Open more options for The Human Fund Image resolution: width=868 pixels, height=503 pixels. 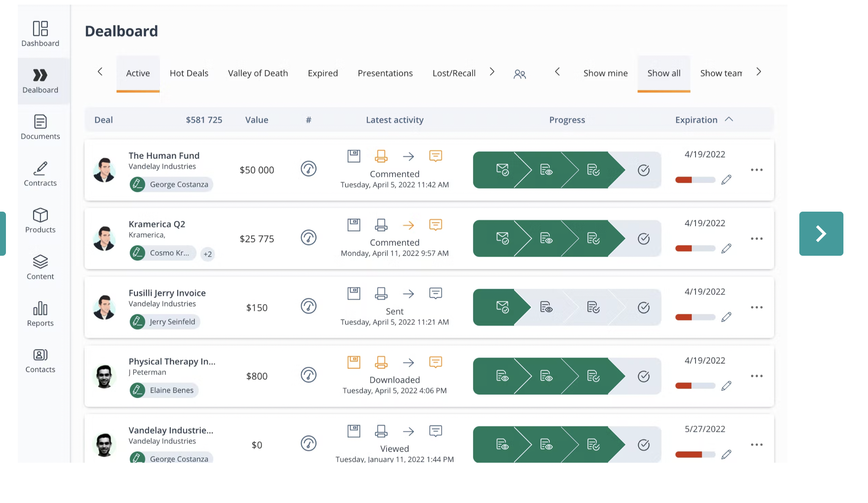click(757, 170)
